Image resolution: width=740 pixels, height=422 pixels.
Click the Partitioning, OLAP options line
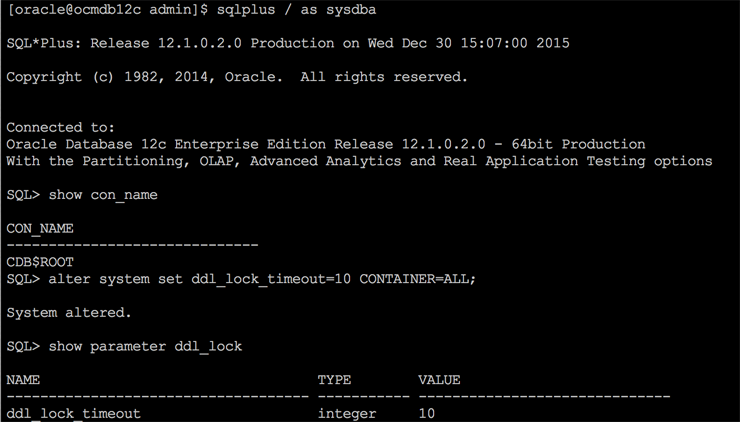pos(359,161)
